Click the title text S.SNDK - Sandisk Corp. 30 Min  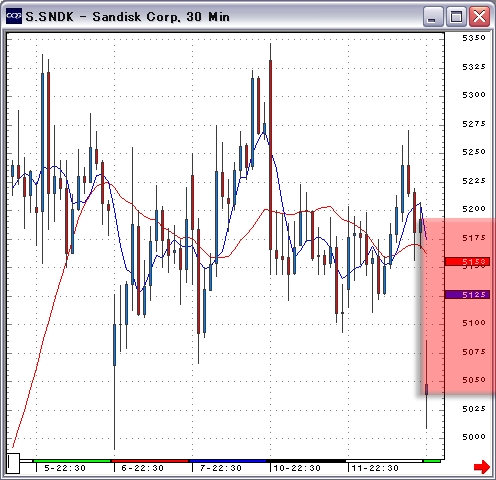pos(128,17)
